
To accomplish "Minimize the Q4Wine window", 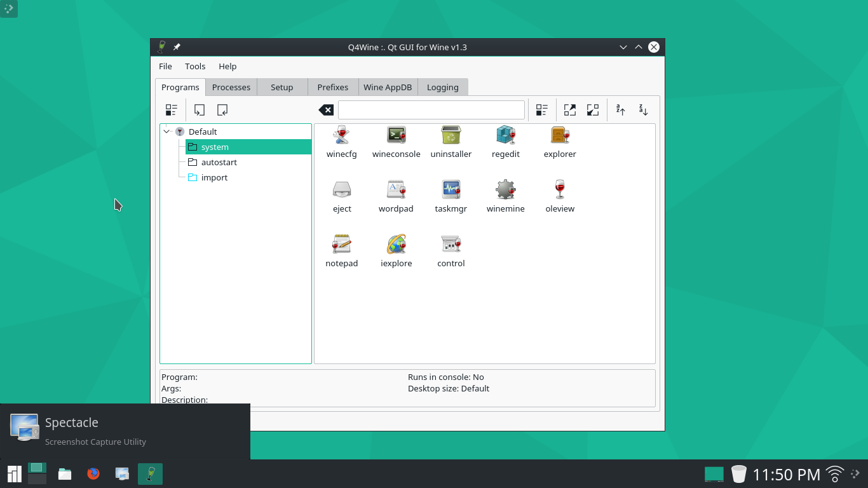I will click(623, 47).
